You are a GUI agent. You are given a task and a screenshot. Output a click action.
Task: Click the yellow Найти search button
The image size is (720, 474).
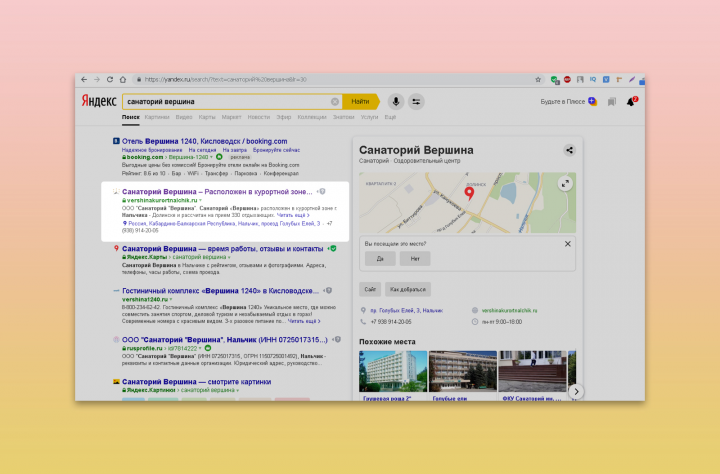(x=361, y=102)
